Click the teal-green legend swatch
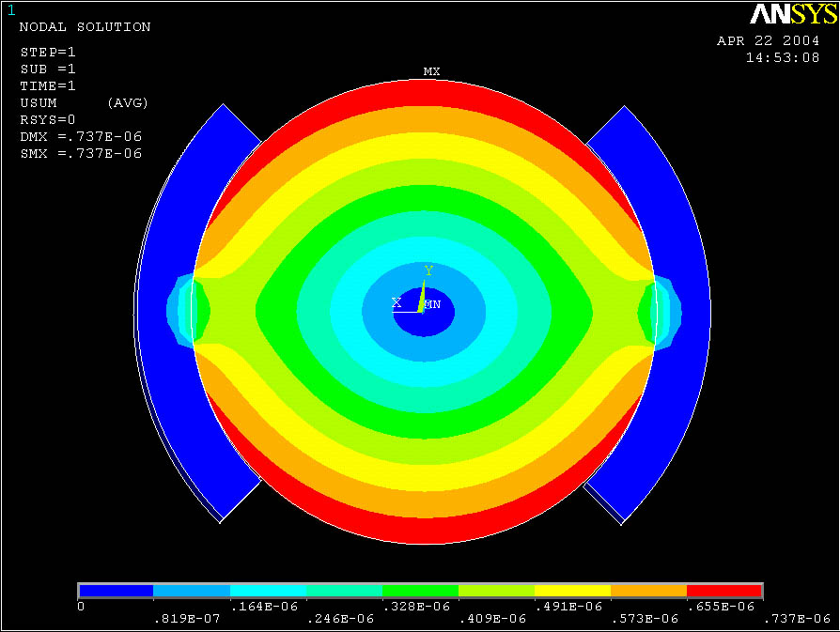This screenshot has height=632, width=840. [344, 591]
